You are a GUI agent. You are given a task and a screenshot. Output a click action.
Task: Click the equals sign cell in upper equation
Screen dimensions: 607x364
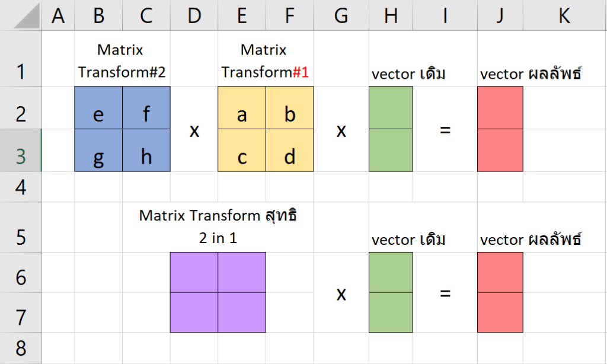point(445,129)
